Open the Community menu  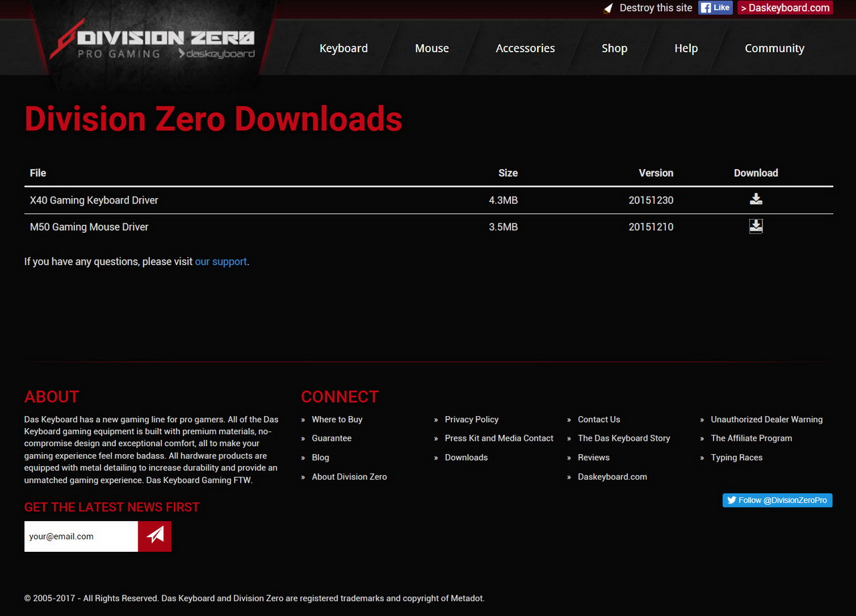click(774, 48)
